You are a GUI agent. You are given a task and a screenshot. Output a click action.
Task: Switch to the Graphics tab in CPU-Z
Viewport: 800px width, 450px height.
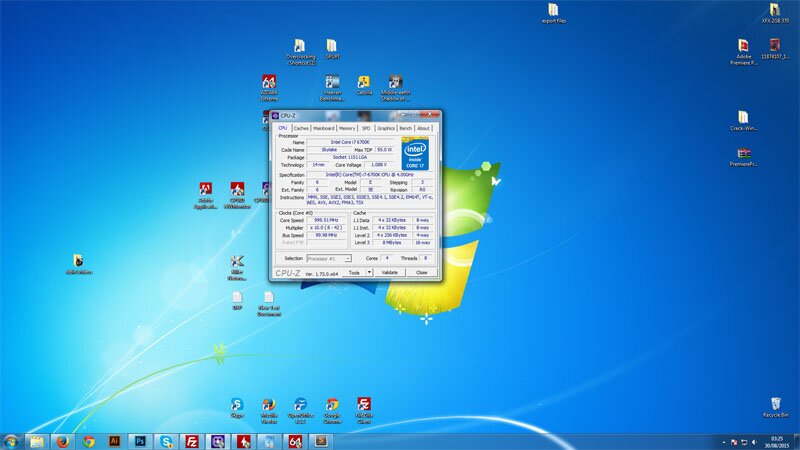pyautogui.click(x=386, y=128)
